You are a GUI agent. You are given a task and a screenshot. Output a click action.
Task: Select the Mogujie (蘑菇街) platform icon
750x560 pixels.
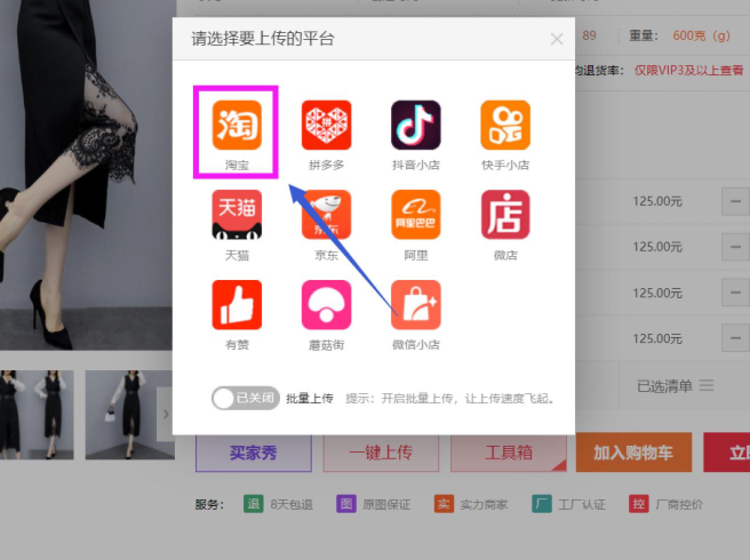coord(326,305)
